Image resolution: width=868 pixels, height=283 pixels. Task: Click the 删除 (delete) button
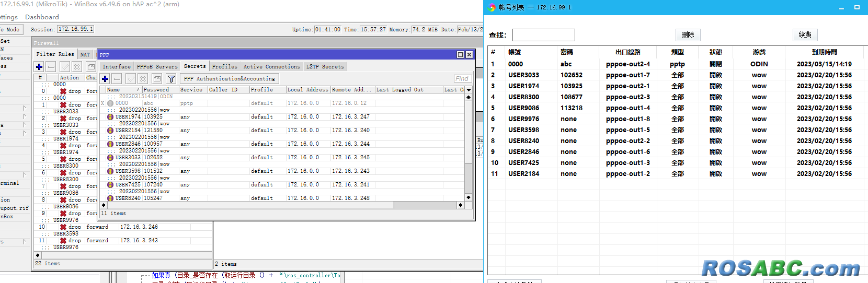[x=688, y=35]
